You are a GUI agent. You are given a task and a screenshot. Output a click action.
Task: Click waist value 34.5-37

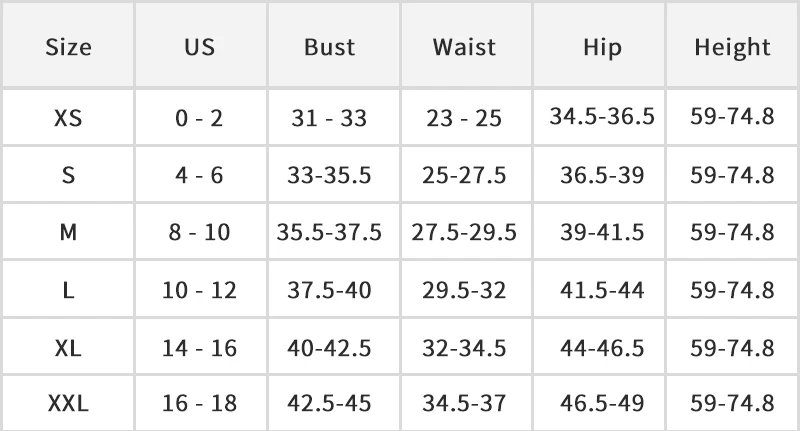coord(464,403)
